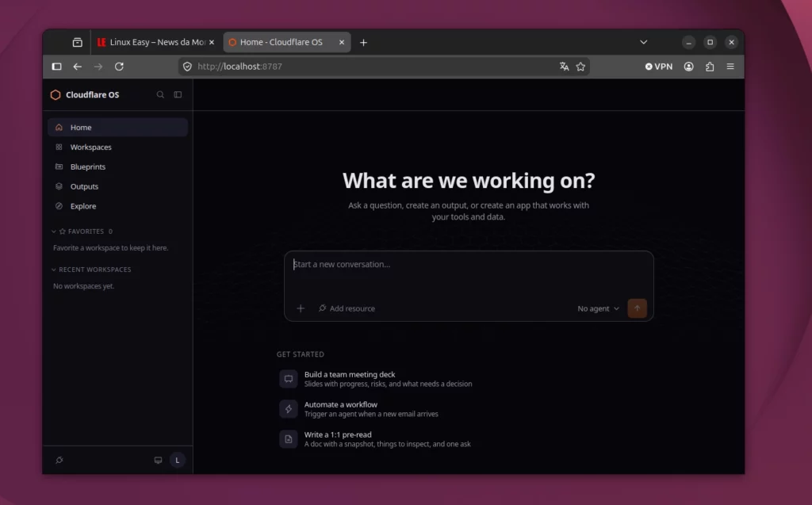Viewport: 812px width, 505px height.
Task: Collapse the Favorites section
Action: (54, 231)
